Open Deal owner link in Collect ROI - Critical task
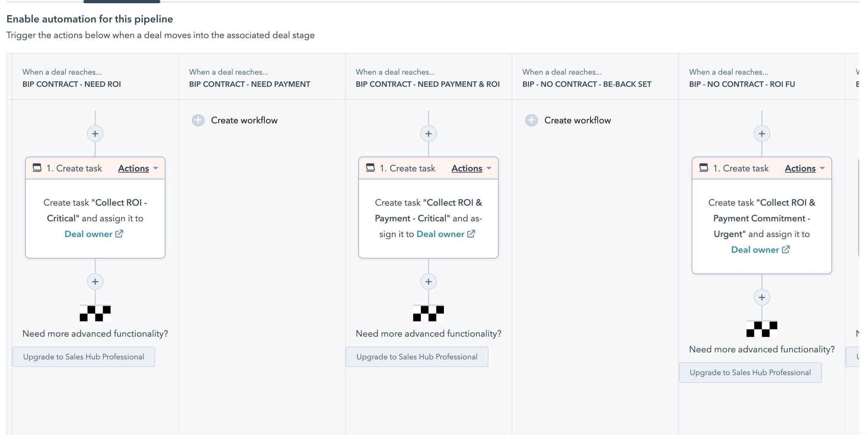This screenshot has width=868, height=435. point(93,234)
